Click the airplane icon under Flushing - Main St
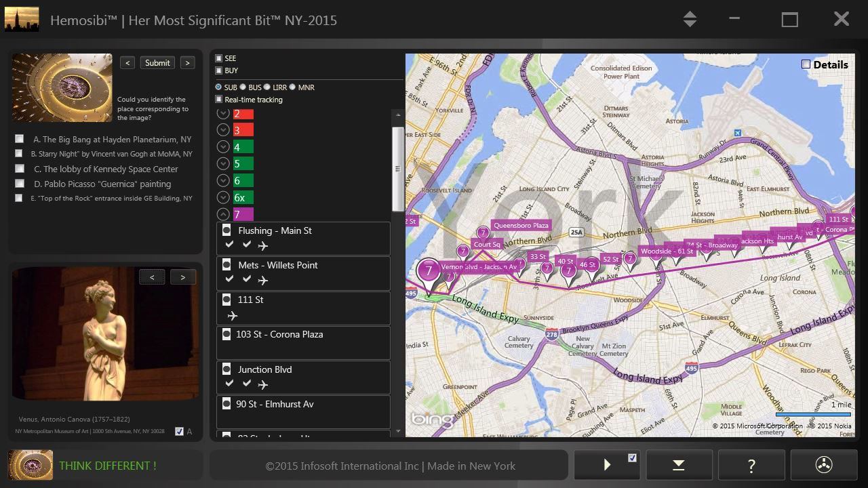 tap(263, 246)
